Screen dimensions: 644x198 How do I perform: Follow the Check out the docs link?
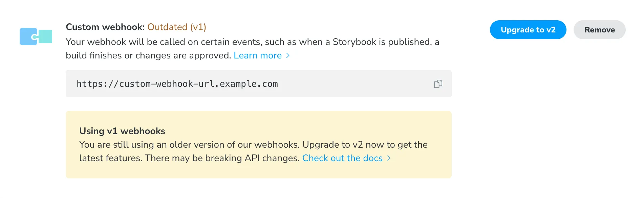[x=342, y=158]
